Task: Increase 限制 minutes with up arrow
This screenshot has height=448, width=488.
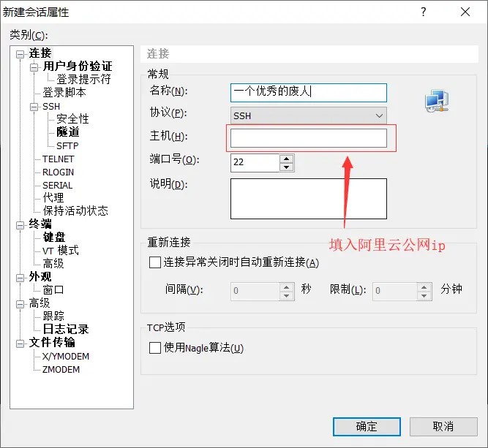Action: [x=424, y=287]
